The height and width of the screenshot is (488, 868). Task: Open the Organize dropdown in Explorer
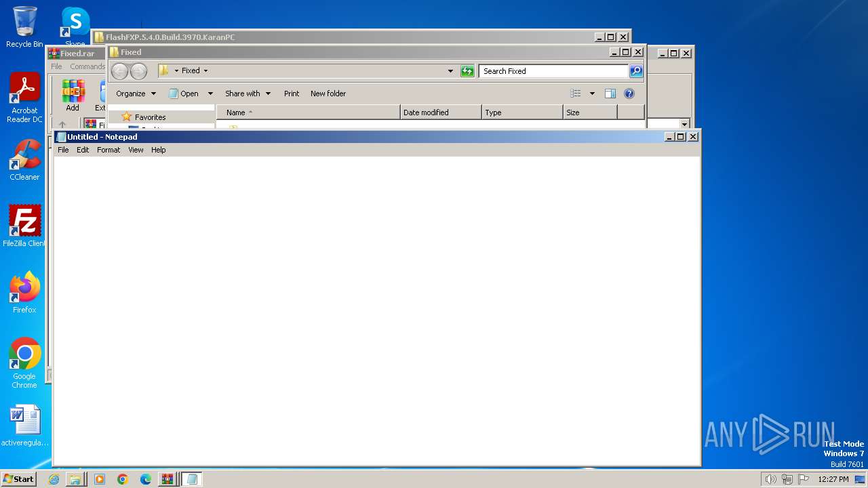[136, 94]
